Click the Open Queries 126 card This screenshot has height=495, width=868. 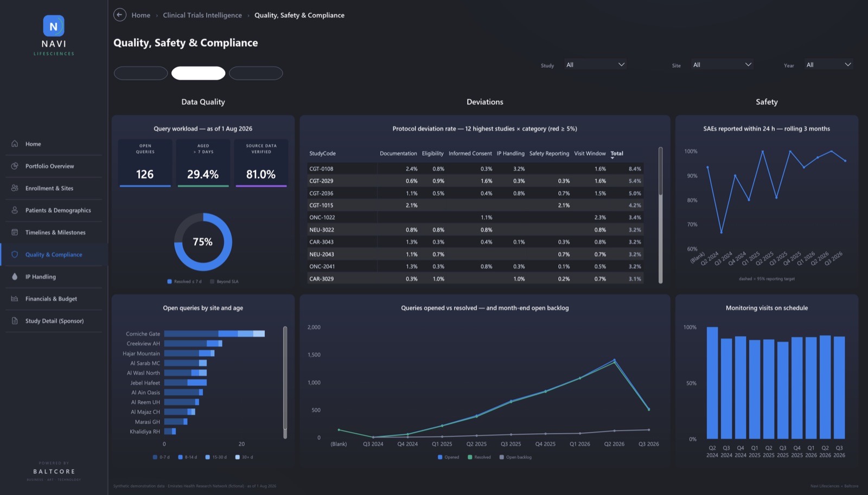145,163
